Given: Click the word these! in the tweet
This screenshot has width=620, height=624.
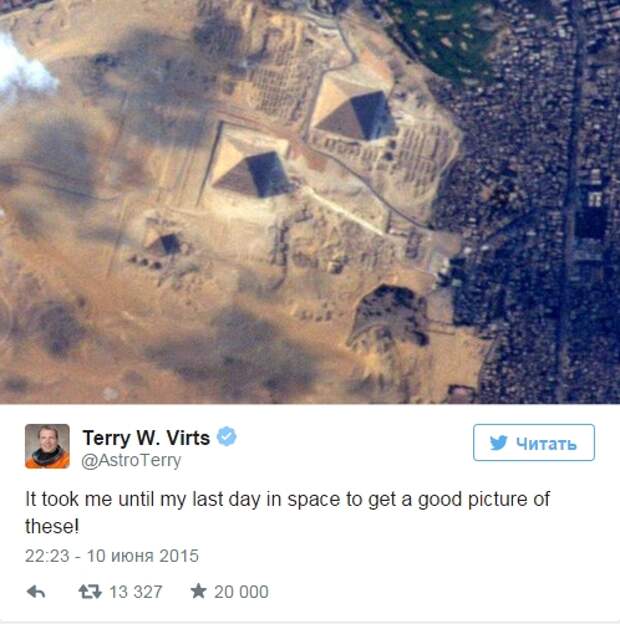Looking at the screenshot, I should [x=52, y=526].
